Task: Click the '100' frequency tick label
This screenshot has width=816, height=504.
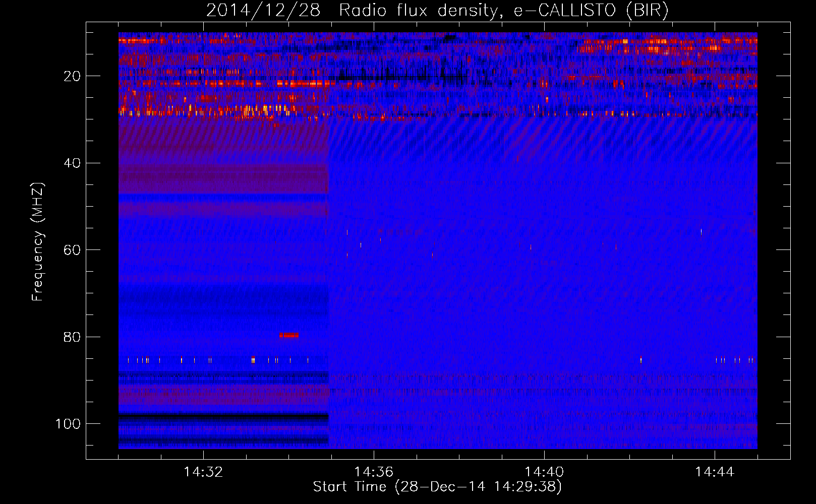Action: [x=68, y=424]
